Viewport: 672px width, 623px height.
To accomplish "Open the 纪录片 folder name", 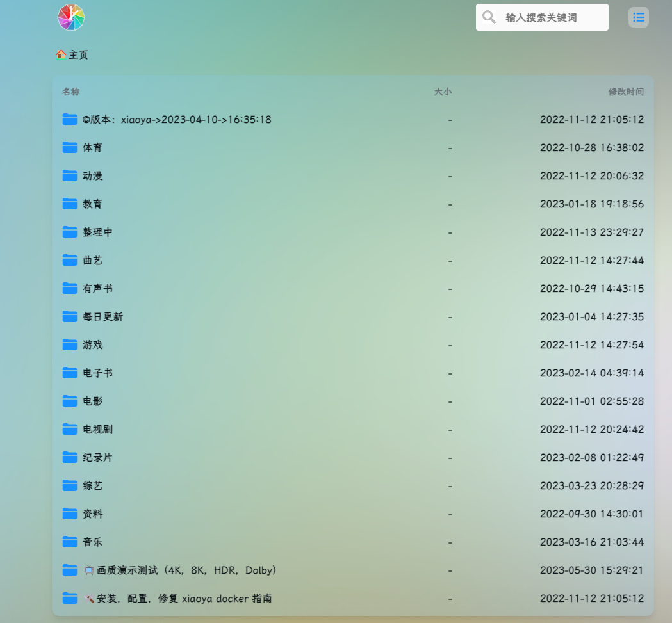I will 98,458.
